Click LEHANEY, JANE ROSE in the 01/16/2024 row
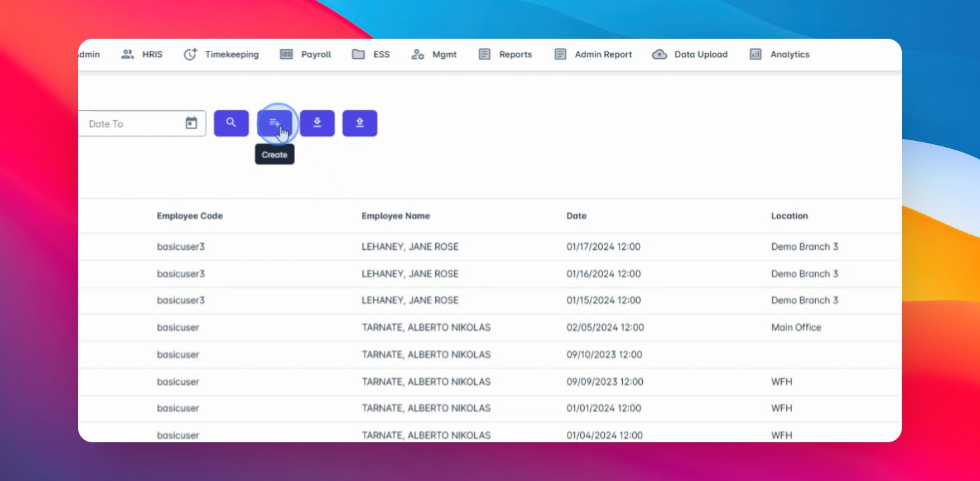Image resolution: width=980 pixels, height=481 pixels. [410, 274]
